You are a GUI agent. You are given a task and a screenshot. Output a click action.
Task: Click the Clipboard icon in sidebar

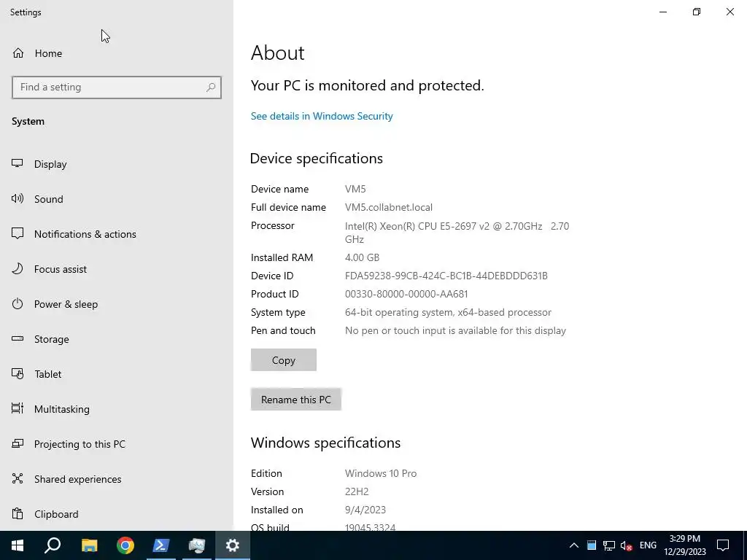(18, 514)
